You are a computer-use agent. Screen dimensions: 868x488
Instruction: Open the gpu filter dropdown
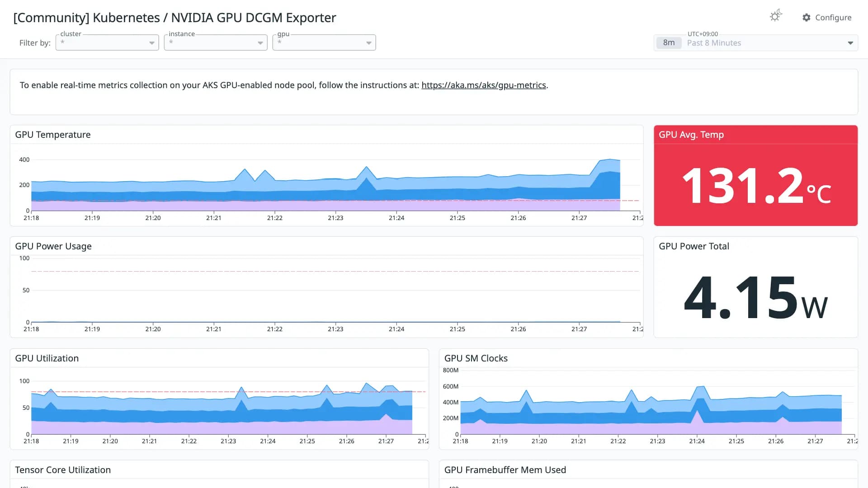click(x=324, y=42)
